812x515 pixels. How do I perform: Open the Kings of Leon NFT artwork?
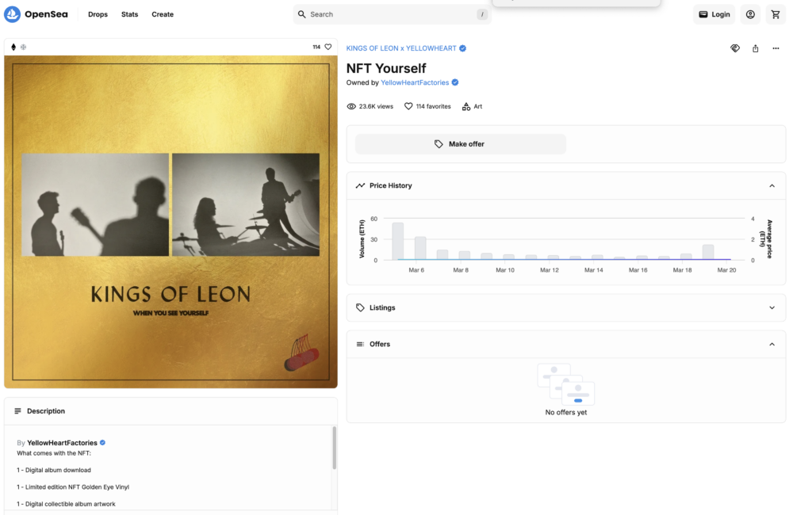point(171,222)
